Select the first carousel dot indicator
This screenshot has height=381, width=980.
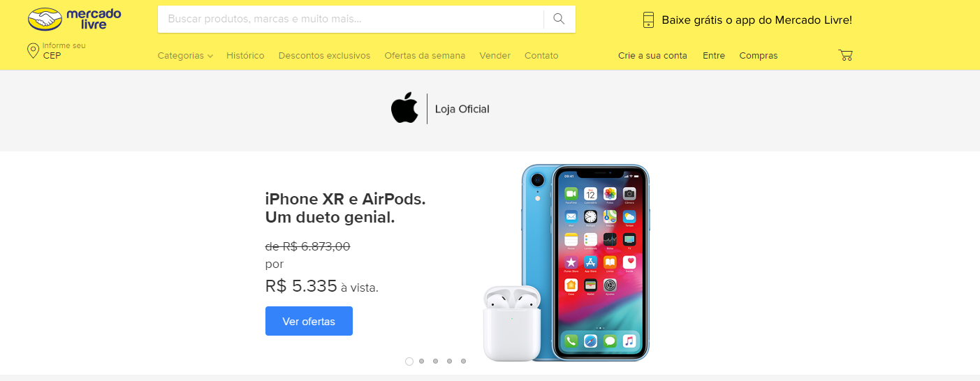pyautogui.click(x=409, y=361)
